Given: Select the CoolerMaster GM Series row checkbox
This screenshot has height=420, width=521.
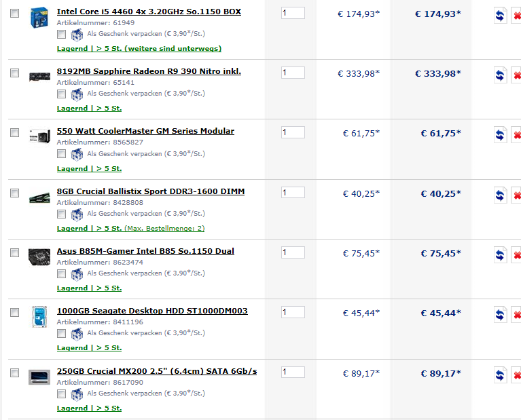Looking at the screenshot, I should tap(15, 133).
